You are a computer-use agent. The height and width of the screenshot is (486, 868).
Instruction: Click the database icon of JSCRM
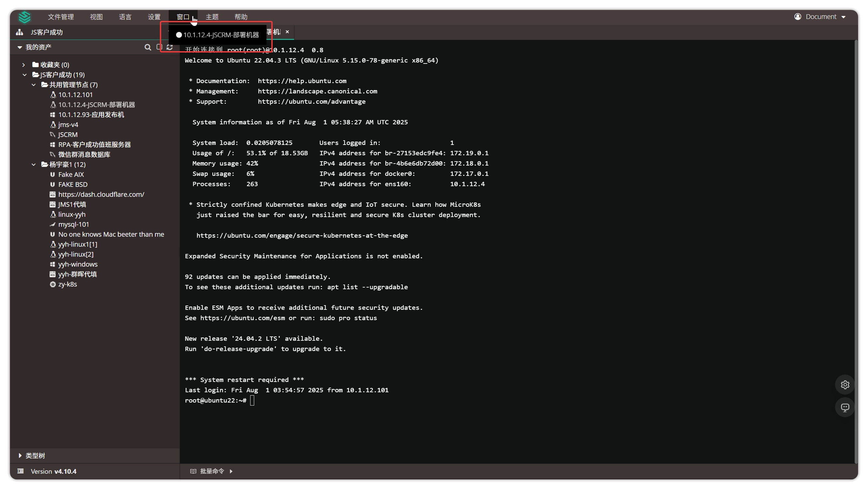[x=53, y=135]
